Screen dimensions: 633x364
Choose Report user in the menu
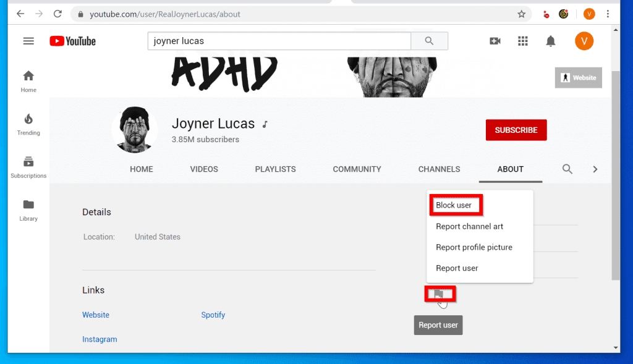457,268
